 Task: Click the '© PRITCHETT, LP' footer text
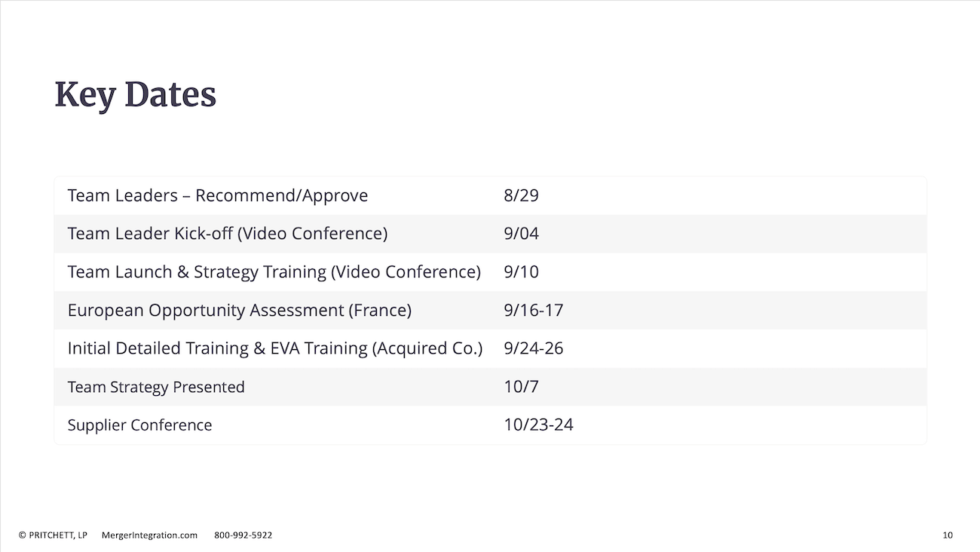pos(53,535)
